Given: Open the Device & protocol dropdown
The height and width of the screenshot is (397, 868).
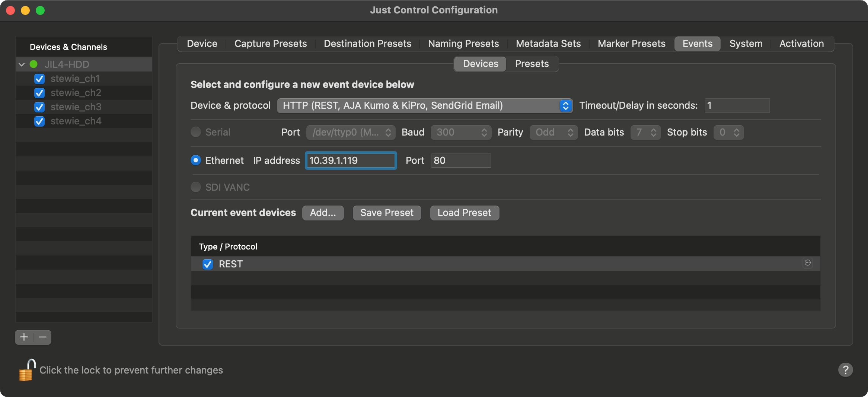Looking at the screenshot, I should pos(424,106).
